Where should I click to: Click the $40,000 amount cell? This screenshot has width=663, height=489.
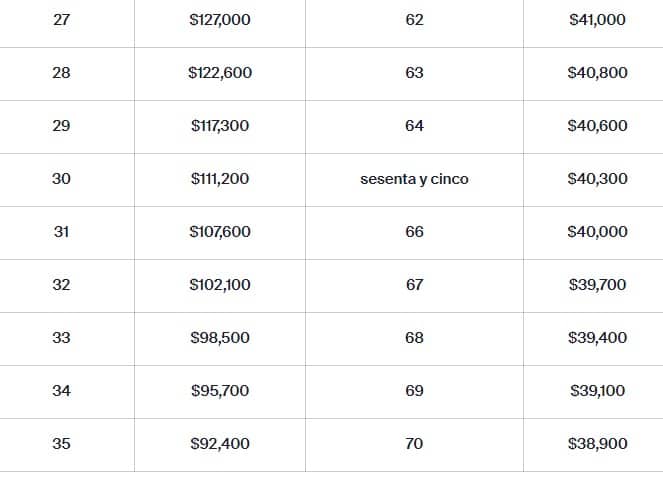tap(597, 232)
